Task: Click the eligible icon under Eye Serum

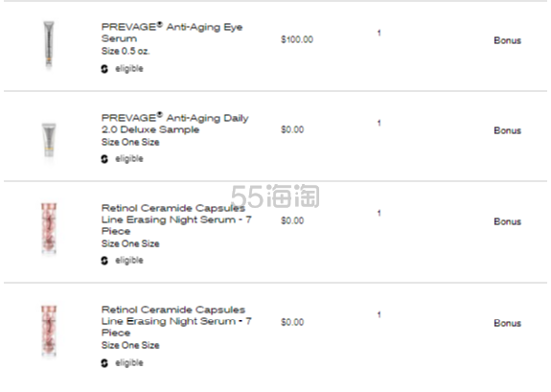Action: (x=104, y=69)
